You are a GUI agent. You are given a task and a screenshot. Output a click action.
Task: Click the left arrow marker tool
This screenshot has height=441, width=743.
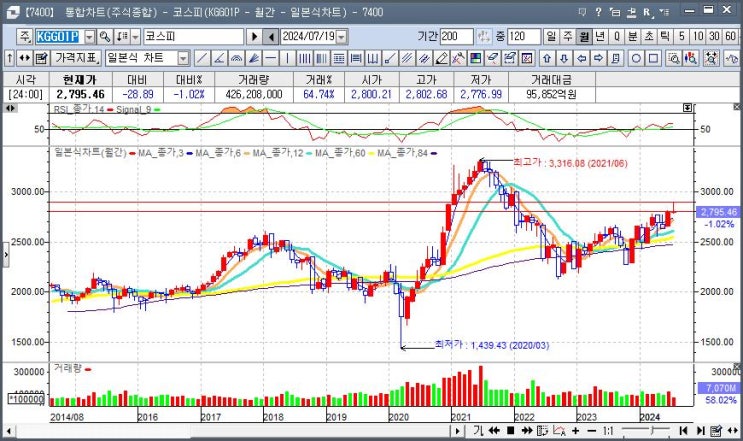[581, 58]
